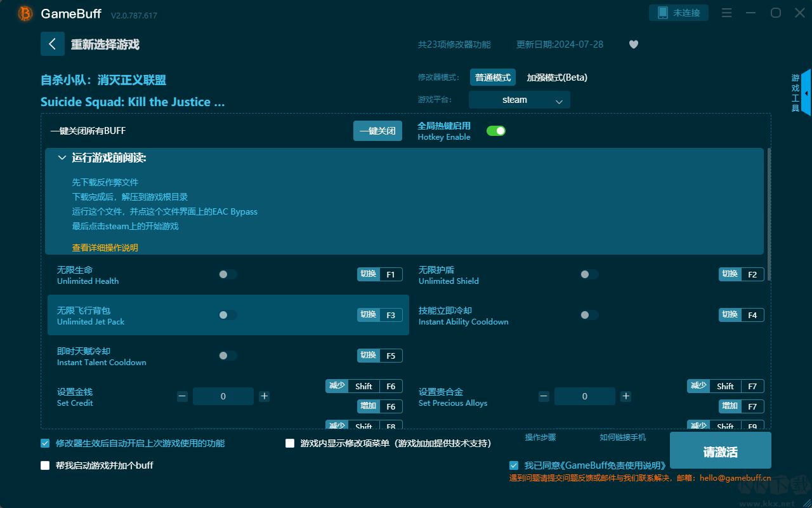Open the steam platform dropdown
This screenshot has height=508, width=812.
point(520,100)
